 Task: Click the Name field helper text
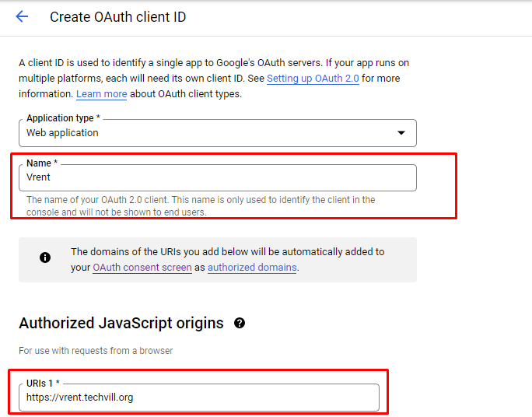tap(201, 205)
